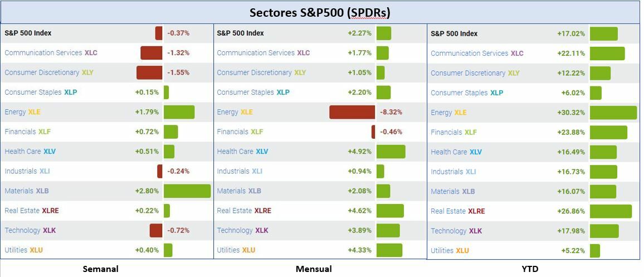Image resolution: width=644 pixels, height=277 pixels.
Task: Click the +30.32% Energy YTD value
Action: click(x=571, y=113)
